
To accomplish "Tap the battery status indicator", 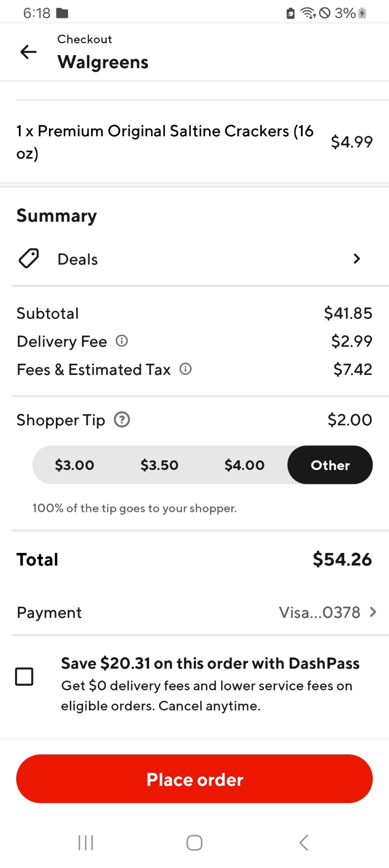I will 362,13.
